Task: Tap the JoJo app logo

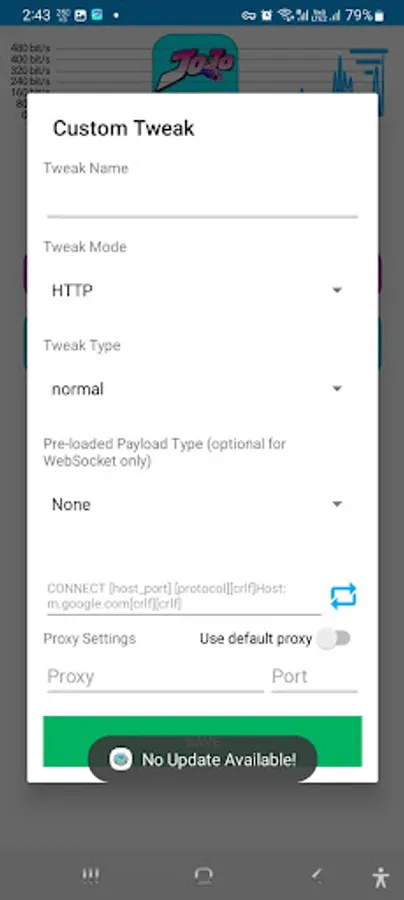Action: [195, 63]
